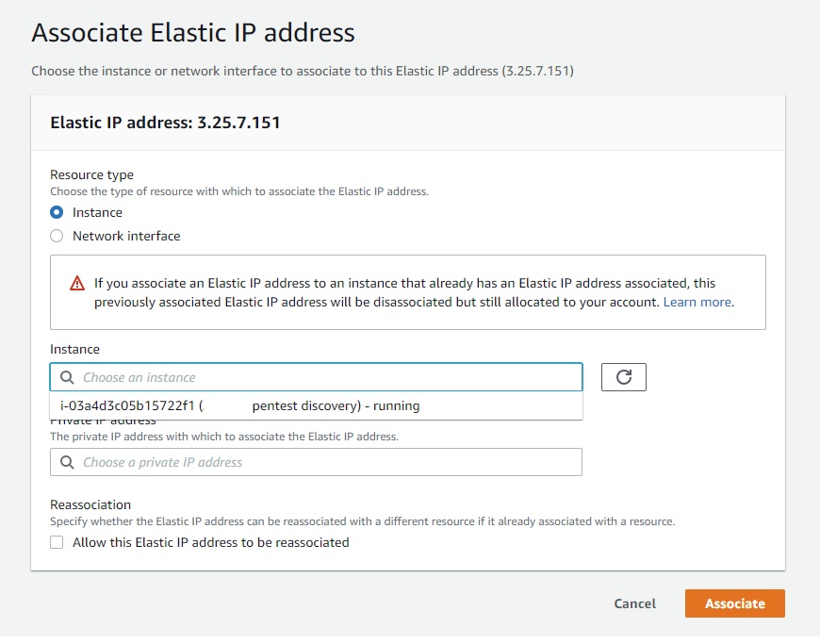Viewport: 820px width, 644px height.
Task: Click the Cancel button
Action: (x=634, y=603)
